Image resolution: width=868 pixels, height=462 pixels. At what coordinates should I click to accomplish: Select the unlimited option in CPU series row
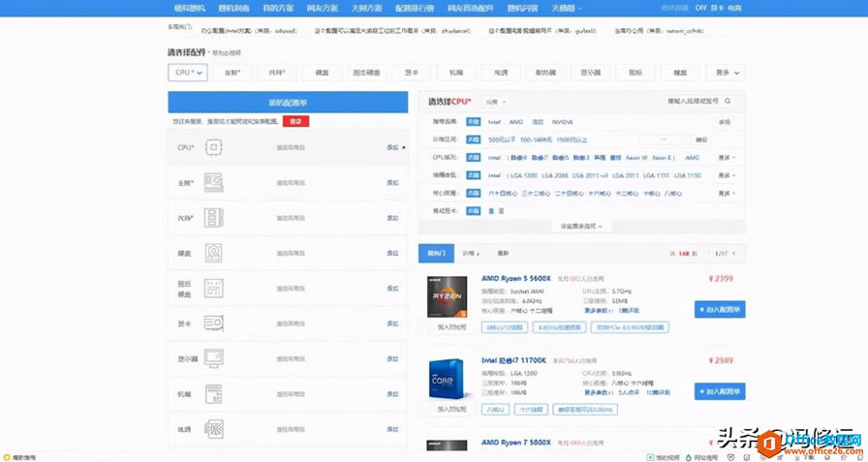click(474, 158)
